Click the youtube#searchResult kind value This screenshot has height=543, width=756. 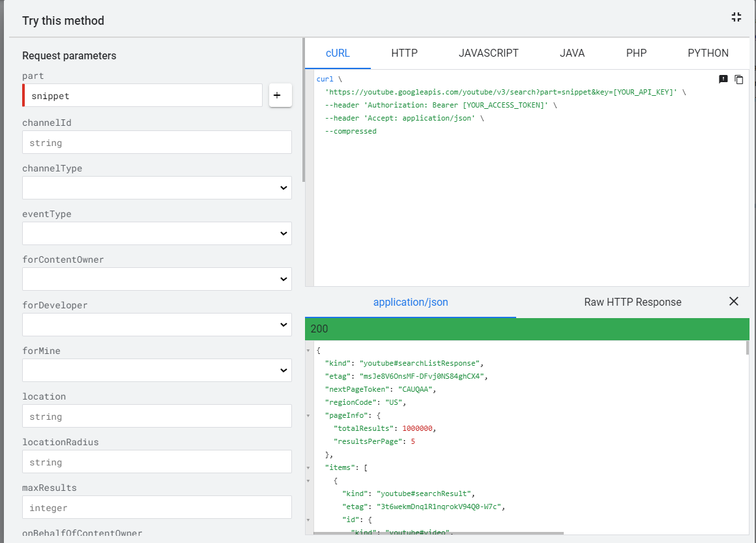pos(424,493)
